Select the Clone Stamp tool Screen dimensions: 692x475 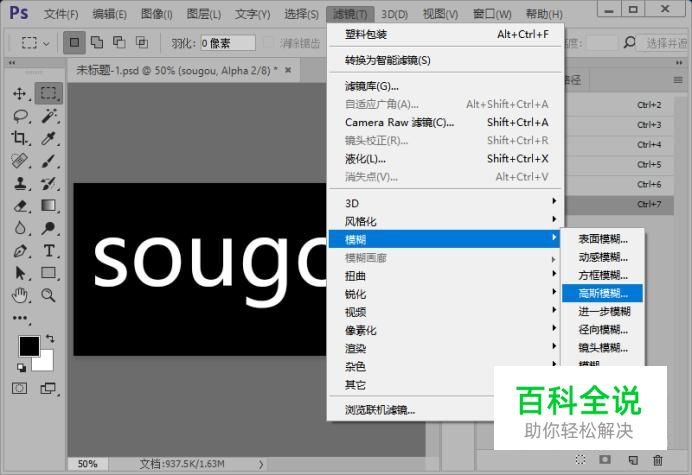point(20,183)
